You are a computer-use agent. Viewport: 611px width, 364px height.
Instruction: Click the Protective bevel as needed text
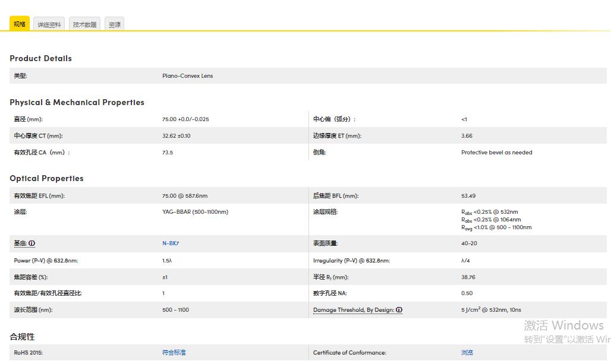(x=496, y=153)
